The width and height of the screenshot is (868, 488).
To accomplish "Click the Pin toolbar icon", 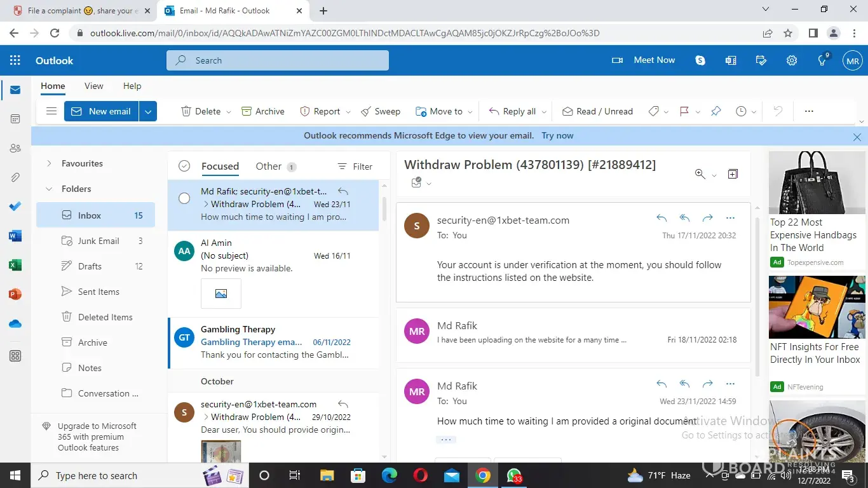I will (x=715, y=111).
